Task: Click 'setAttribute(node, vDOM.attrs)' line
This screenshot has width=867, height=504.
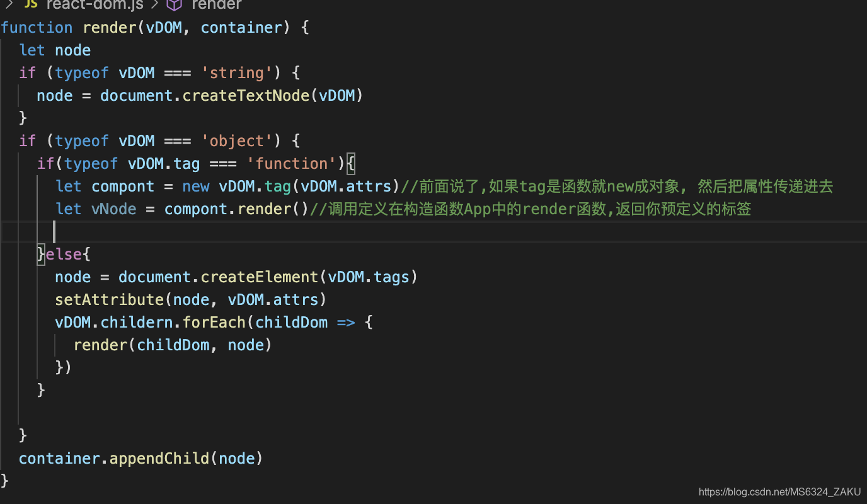Action: pos(191,300)
